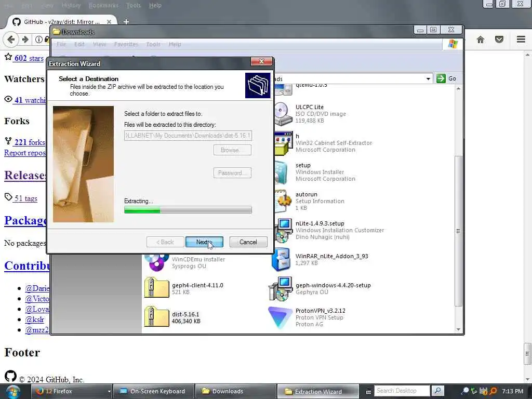Open the 51 tags link

(x=26, y=198)
